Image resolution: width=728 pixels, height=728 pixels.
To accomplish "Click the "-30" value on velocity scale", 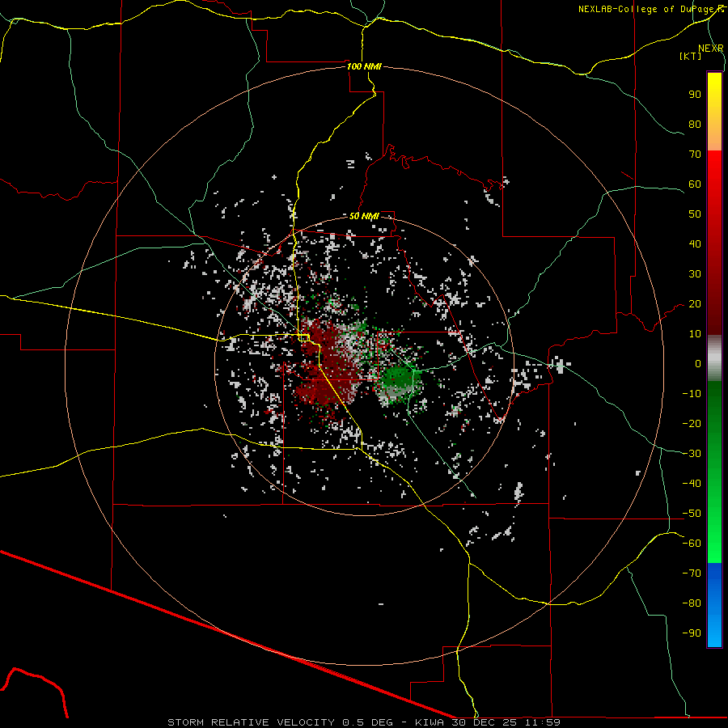I will [692, 454].
